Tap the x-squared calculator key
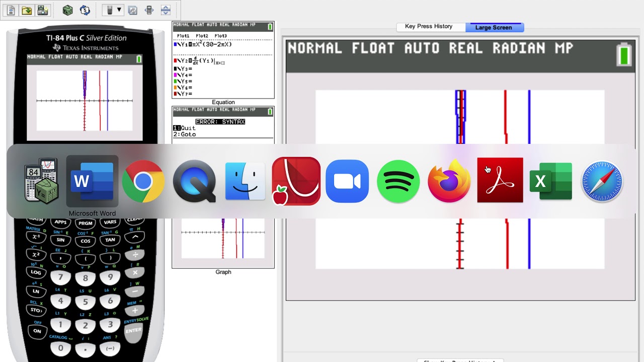Image resolution: width=644 pixels, height=362 pixels. (x=36, y=255)
